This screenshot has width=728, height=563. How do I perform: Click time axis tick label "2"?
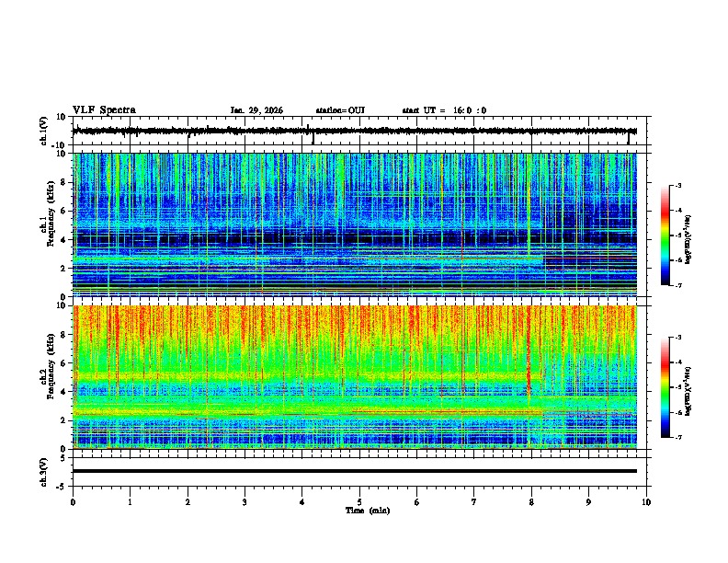[188, 502]
